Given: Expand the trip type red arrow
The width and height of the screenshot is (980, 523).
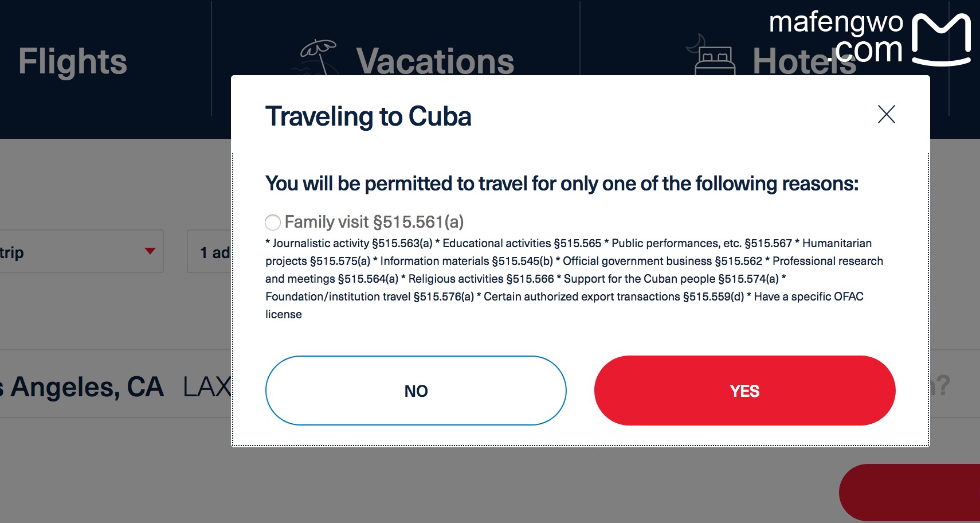Looking at the screenshot, I should pyautogui.click(x=150, y=251).
